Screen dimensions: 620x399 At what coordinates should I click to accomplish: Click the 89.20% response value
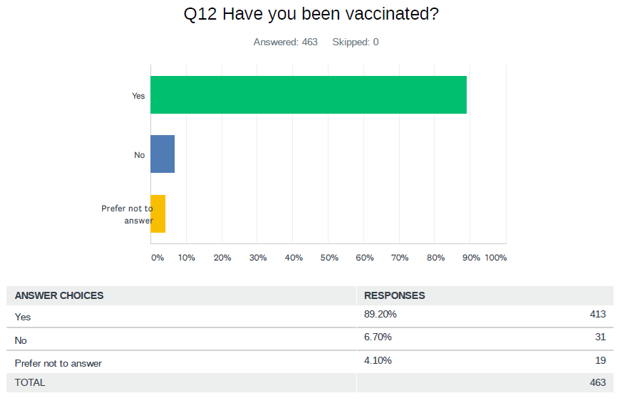tap(380, 314)
